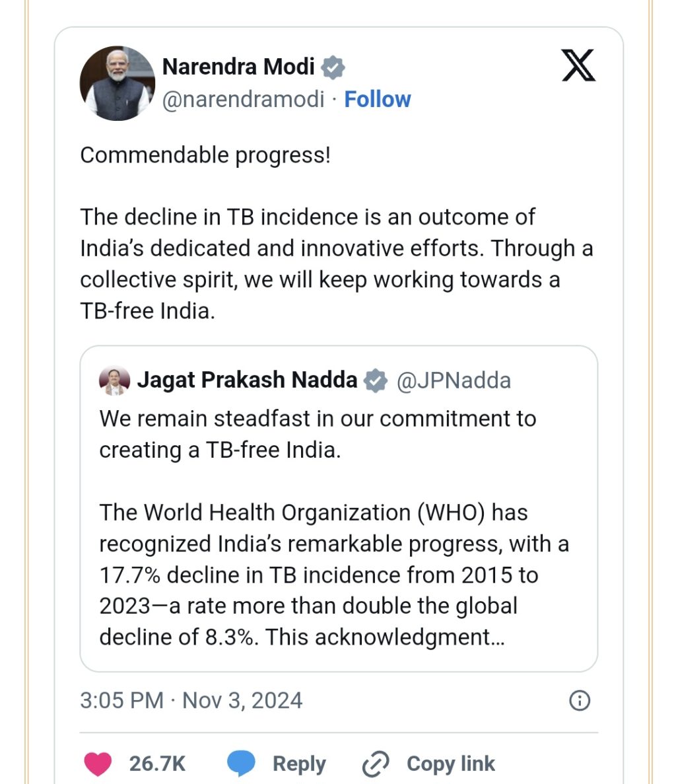Click the tweet info icon

point(580,701)
